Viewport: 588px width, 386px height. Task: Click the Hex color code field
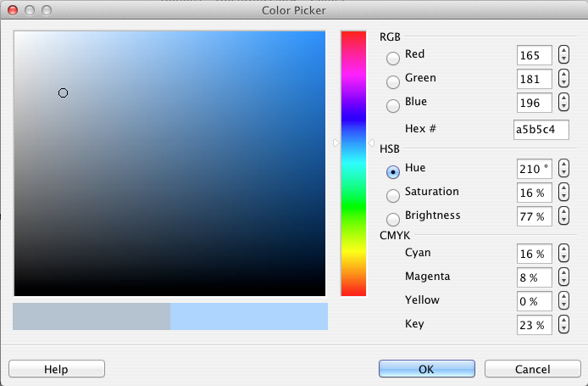pos(541,130)
